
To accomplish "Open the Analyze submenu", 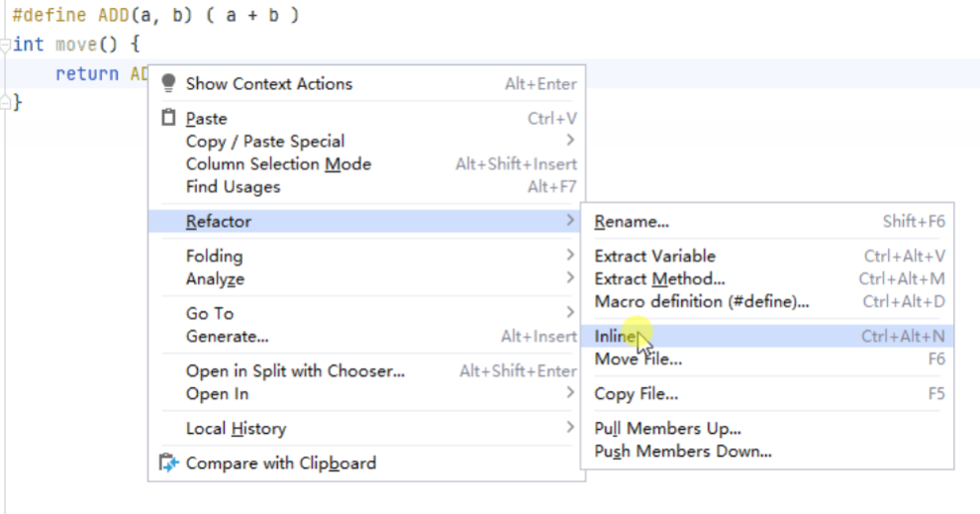I will [569, 279].
